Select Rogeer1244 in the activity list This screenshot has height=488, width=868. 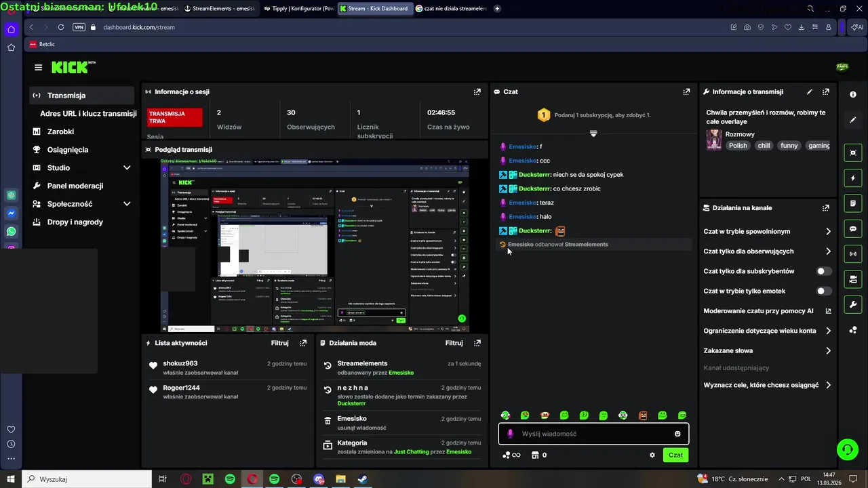pos(182,388)
